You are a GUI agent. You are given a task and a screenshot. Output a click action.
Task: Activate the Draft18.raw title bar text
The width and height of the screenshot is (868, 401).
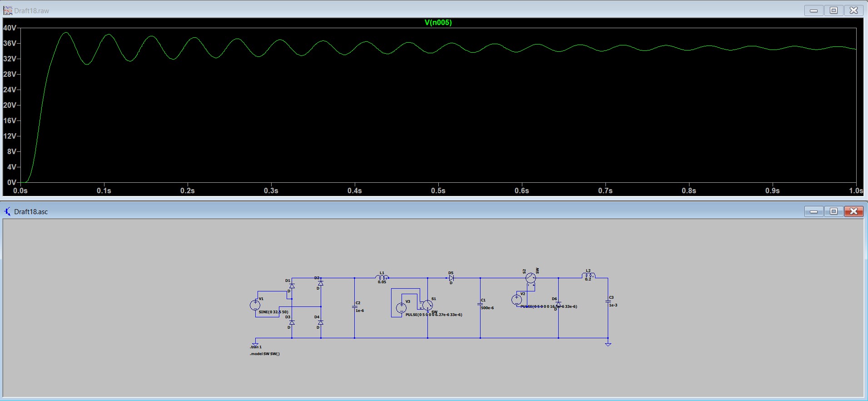[x=32, y=10]
